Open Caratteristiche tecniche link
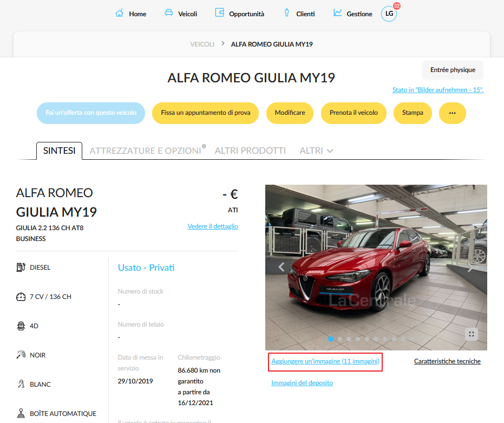The height and width of the screenshot is (423, 504). [447, 361]
